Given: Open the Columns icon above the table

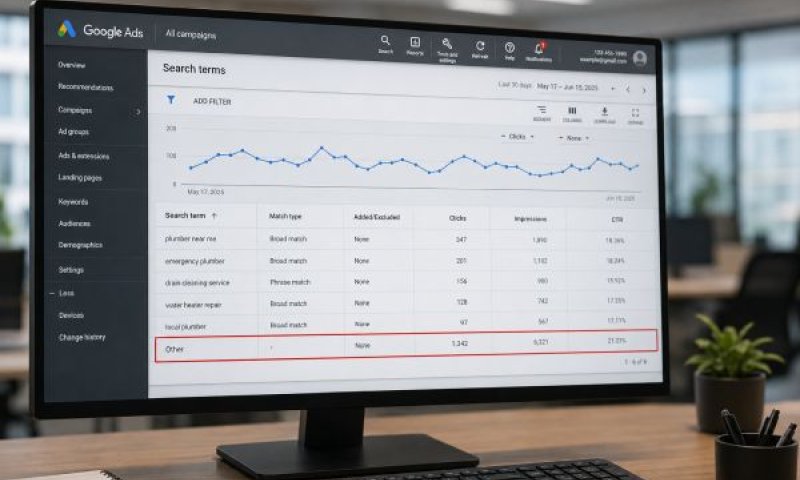Looking at the screenshot, I should click(572, 111).
